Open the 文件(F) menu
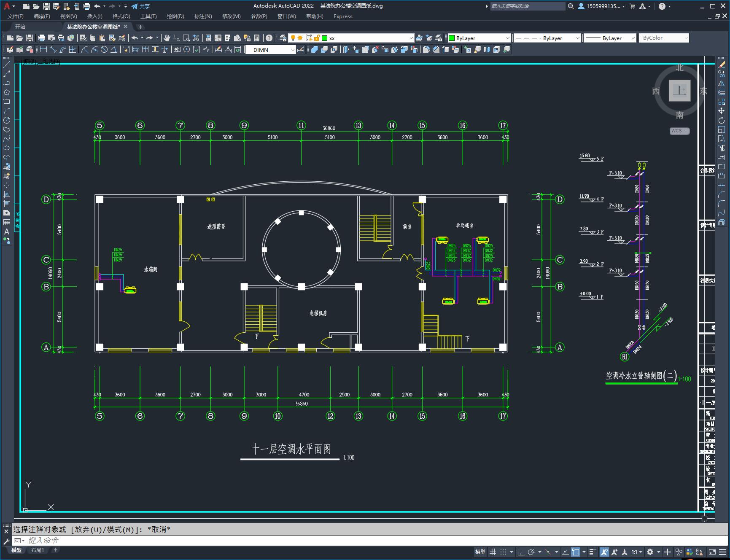 click(16, 16)
